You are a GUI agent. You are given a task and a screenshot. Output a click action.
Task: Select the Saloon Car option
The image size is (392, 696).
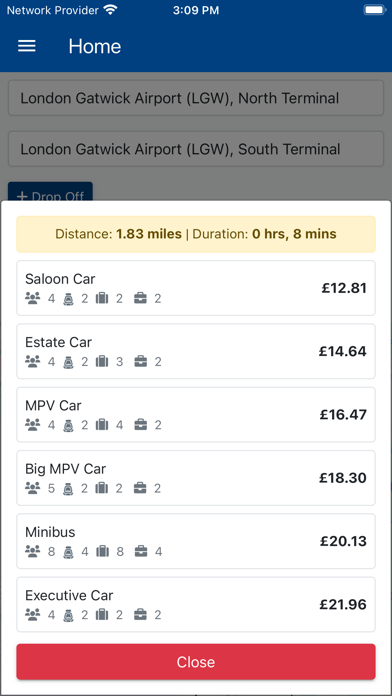click(196, 288)
